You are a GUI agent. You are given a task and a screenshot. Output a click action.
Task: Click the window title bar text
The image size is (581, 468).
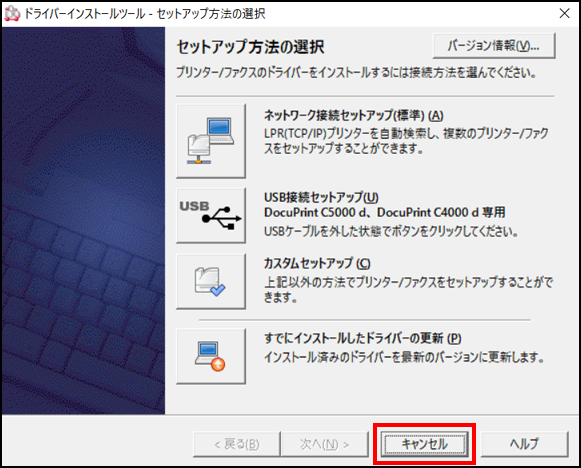pyautogui.click(x=145, y=14)
